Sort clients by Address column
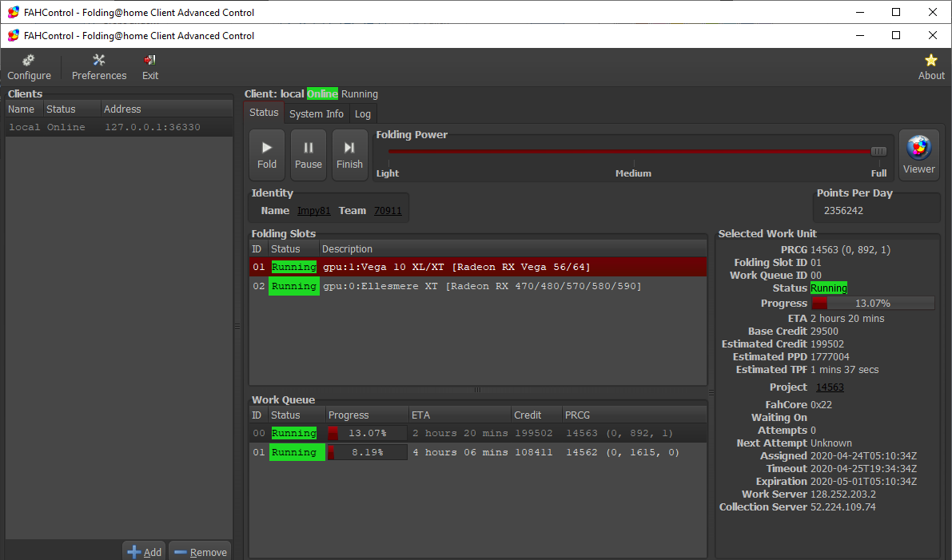 [x=167, y=109]
